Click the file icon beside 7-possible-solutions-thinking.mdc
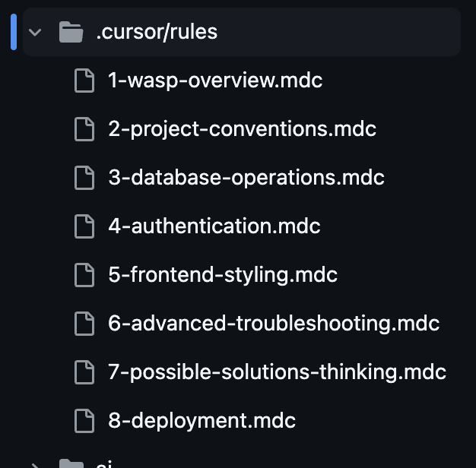The image size is (476, 468). point(84,372)
